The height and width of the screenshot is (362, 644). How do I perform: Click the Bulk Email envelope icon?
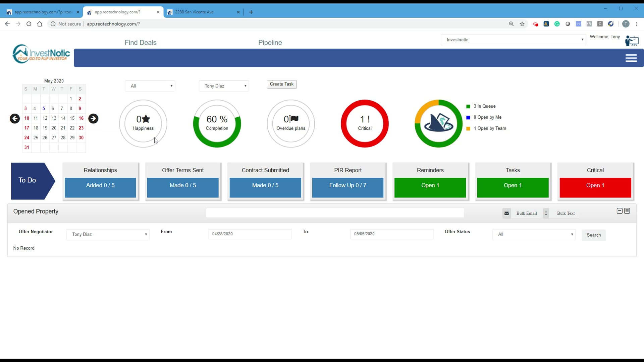pos(506,214)
